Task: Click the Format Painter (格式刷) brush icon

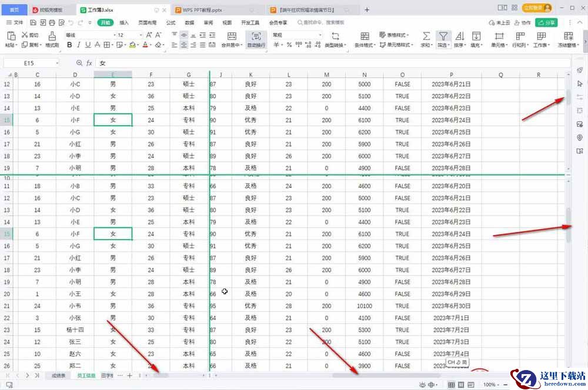Action: click(52, 36)
